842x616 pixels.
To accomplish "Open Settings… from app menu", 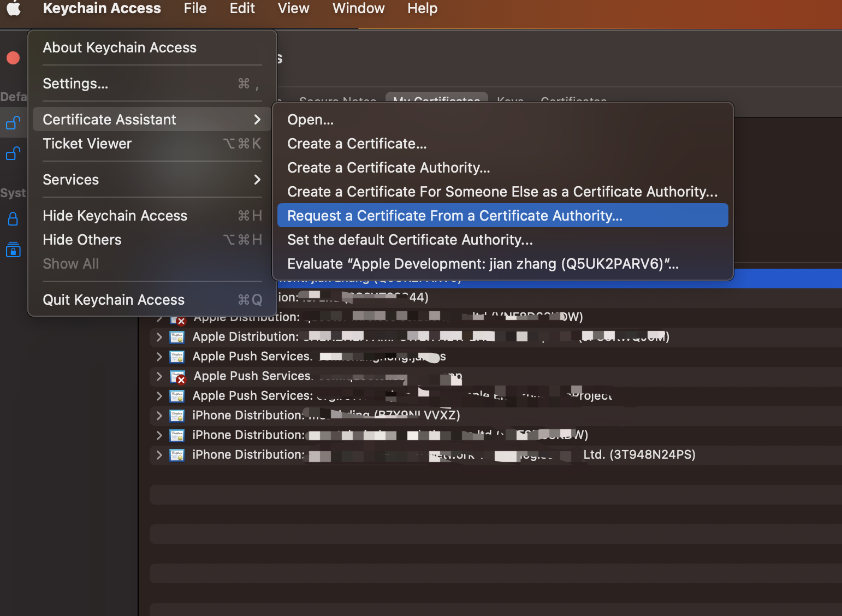I will tap(152, 84).
